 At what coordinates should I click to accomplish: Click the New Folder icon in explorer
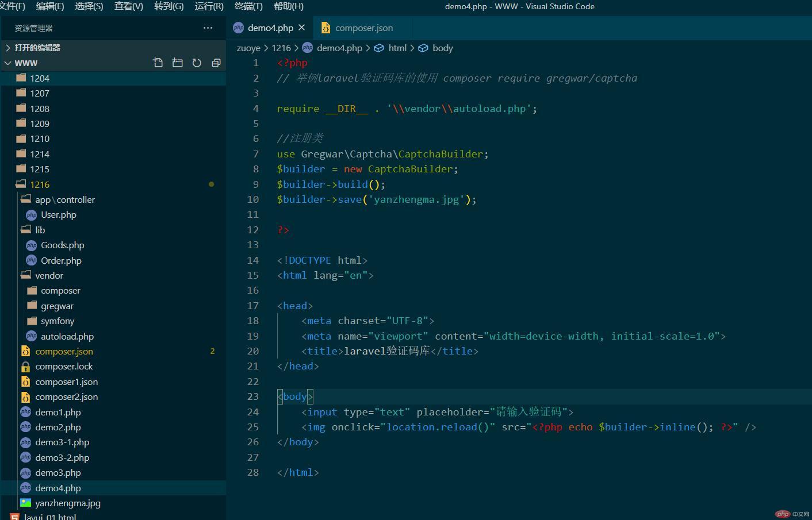tap(177, 63)
